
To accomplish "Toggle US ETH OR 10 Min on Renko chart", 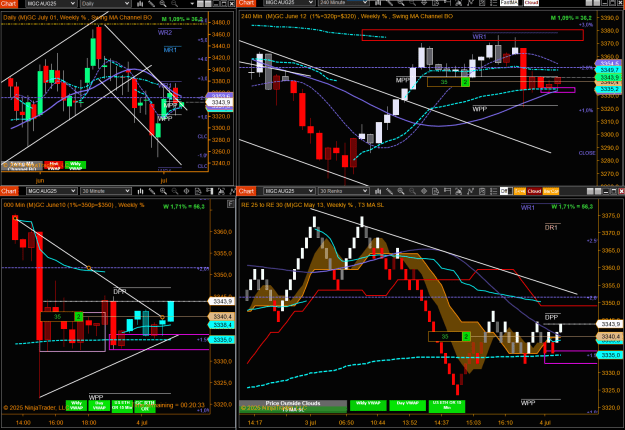I will click(x=447, y=406).
